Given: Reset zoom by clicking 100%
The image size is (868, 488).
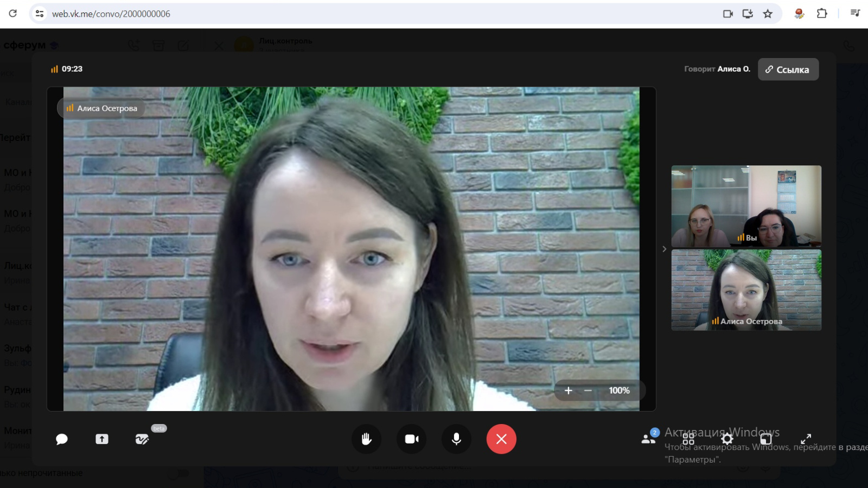Looking at the screenshot, I should 619,390.
